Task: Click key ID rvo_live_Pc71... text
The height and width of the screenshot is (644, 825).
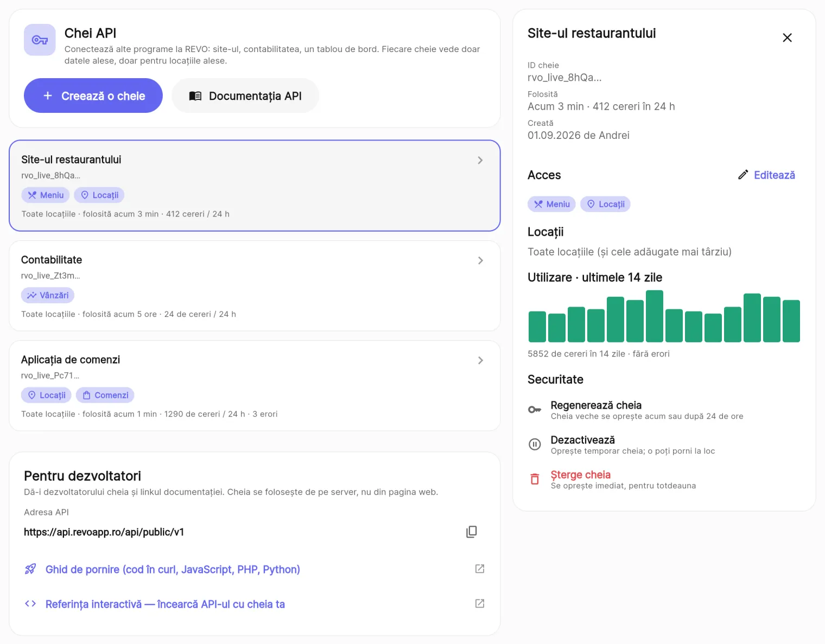Action: tap(50, 375)
